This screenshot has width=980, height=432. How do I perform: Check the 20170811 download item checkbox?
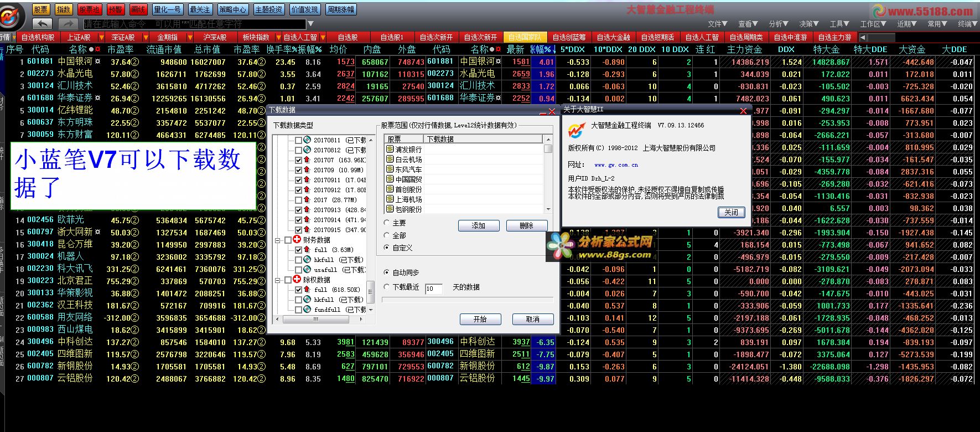click(x=299, y=140)
